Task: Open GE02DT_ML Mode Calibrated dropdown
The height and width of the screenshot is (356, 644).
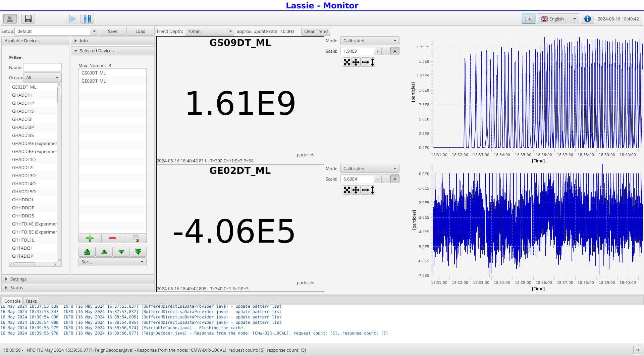Action: (370, 168)
